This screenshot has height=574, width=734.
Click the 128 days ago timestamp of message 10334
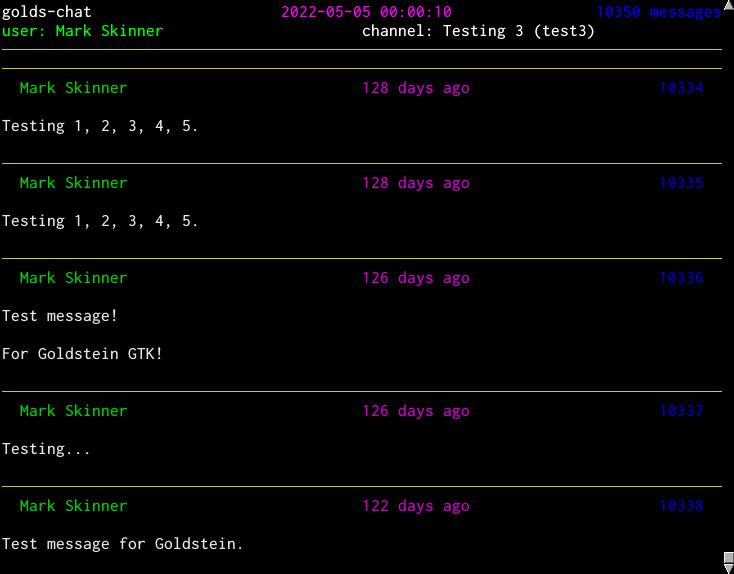[x=415, y=88]
